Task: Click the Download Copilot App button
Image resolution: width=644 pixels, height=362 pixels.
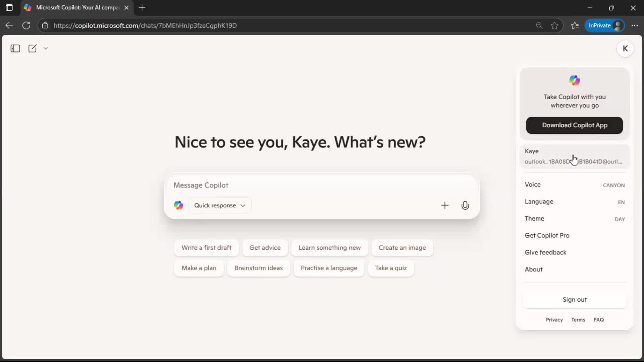Action: click(574, 125)
